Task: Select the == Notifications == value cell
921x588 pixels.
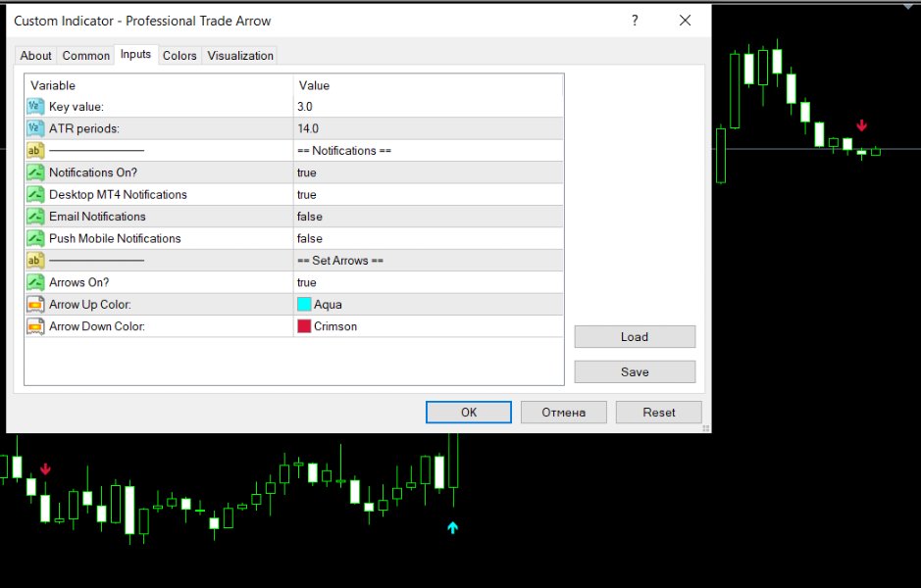Action: [429, 150]
